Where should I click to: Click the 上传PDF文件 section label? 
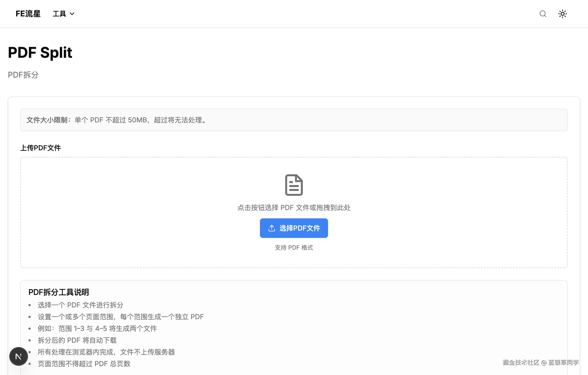(x=40, y=148)
